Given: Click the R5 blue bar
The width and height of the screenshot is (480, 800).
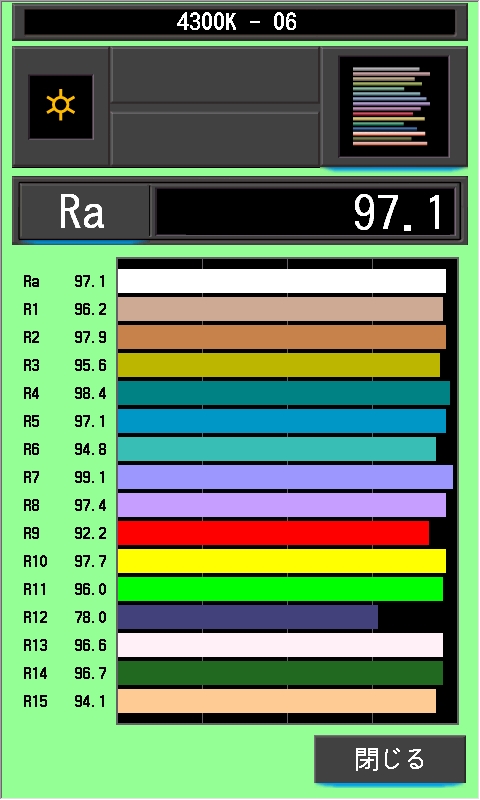Looking at the screenshot, I should [282, 421].
